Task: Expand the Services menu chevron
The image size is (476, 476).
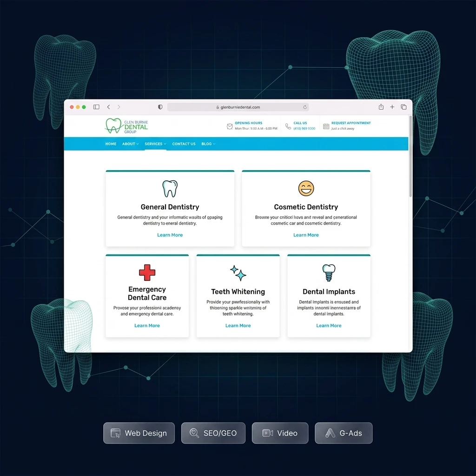Action: click(165, 144)
